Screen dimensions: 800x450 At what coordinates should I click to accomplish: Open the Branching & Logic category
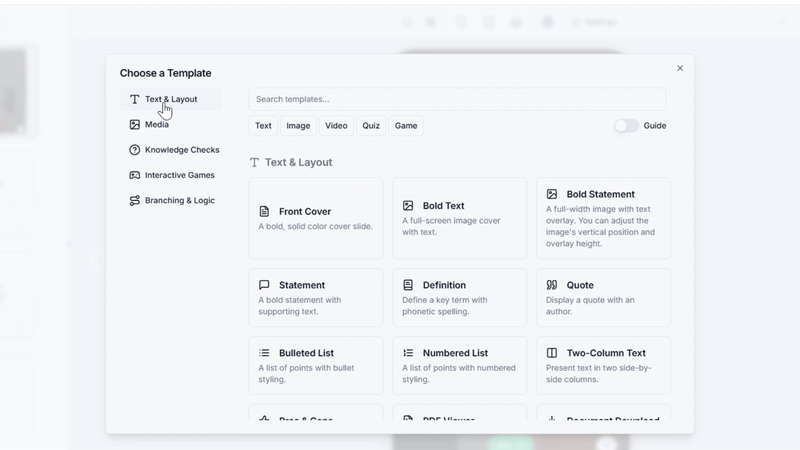click(170, 201)
